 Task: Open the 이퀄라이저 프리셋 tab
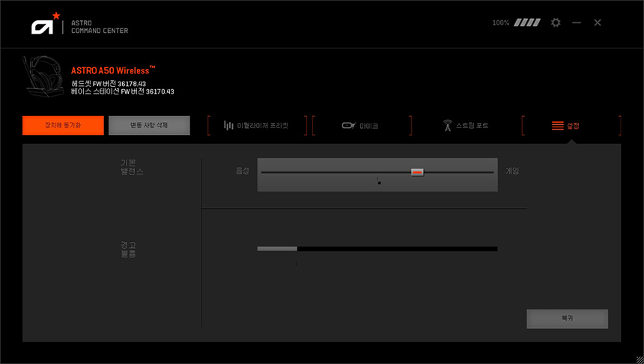coord(258,126)
